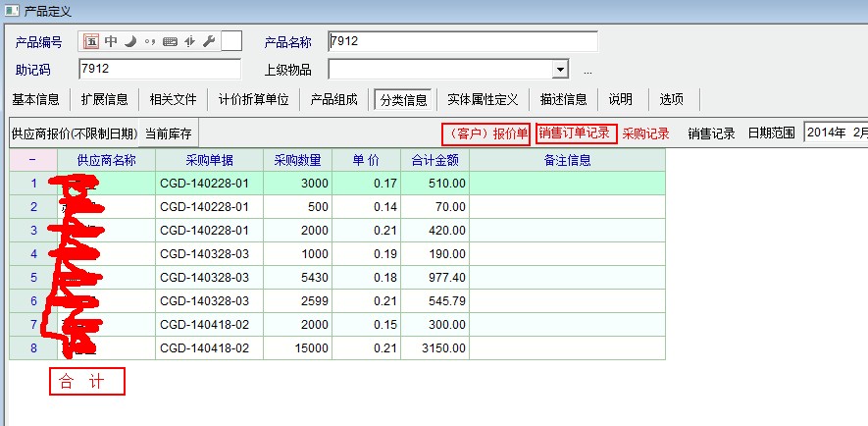Open 销售订单记录 records

[576, 133]
